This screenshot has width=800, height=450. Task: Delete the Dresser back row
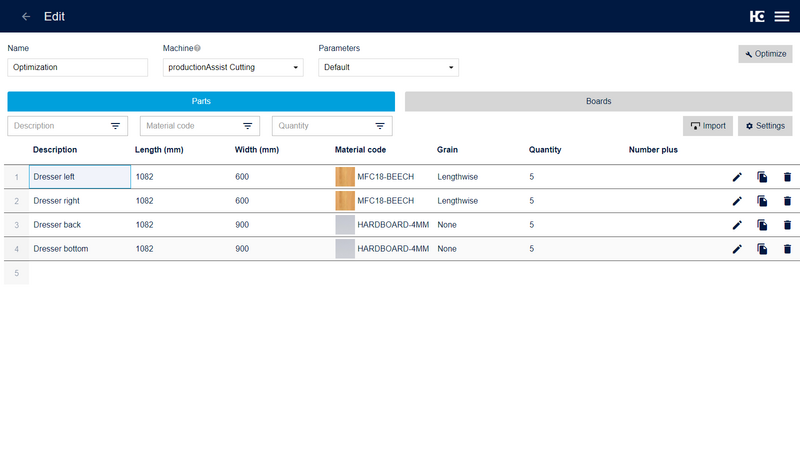point(787,225)
